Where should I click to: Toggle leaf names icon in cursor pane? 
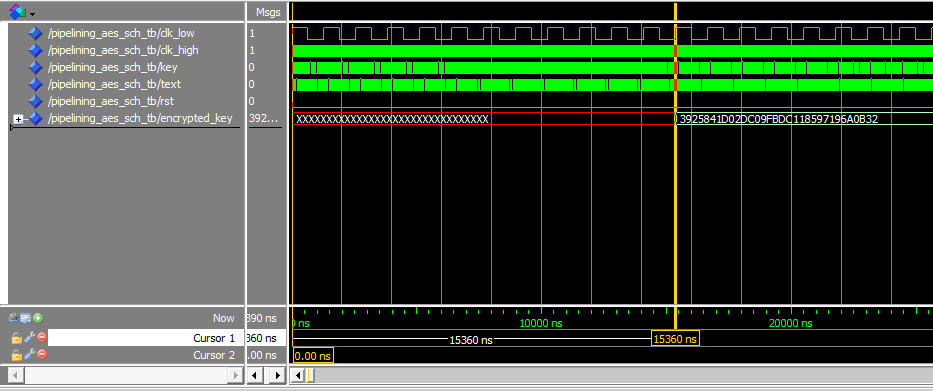point(14,318)
